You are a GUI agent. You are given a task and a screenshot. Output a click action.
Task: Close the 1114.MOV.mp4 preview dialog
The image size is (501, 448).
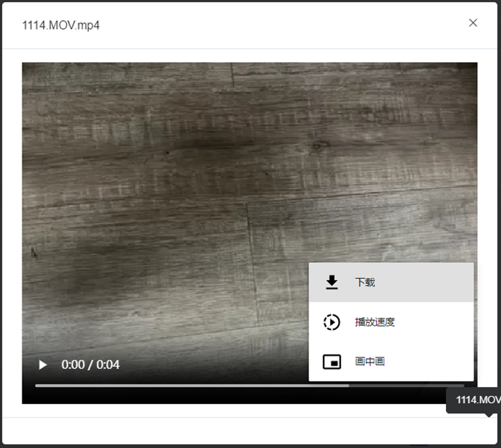point(473,23)
